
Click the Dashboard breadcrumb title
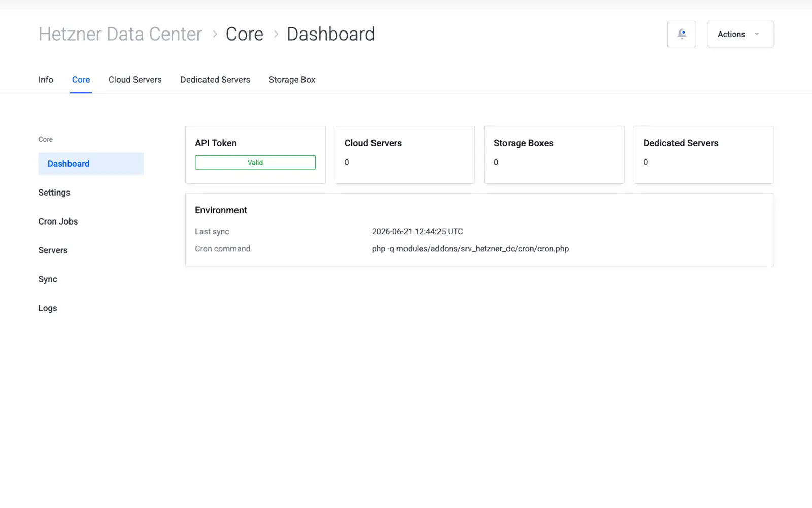point(331,34)
